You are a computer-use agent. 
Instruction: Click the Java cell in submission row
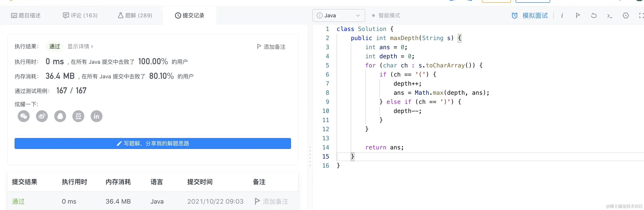[x=157, y=202]
